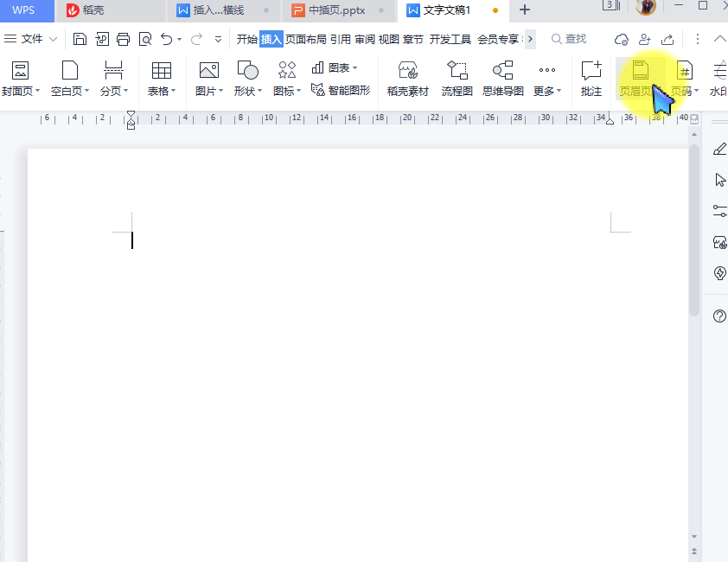Open the 页面布局 ribbon tab
728x562 pixels.
pyautogui.click(x=306, y=39)
